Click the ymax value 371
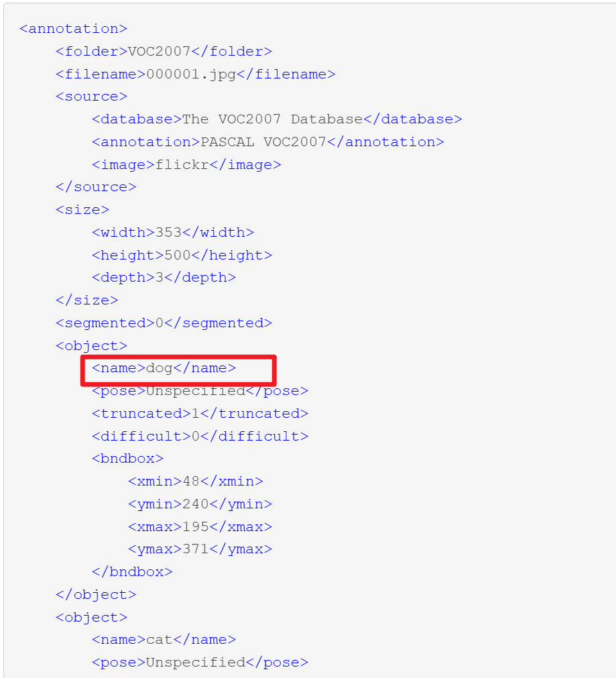616x678 pixels. tap(196, 549)
